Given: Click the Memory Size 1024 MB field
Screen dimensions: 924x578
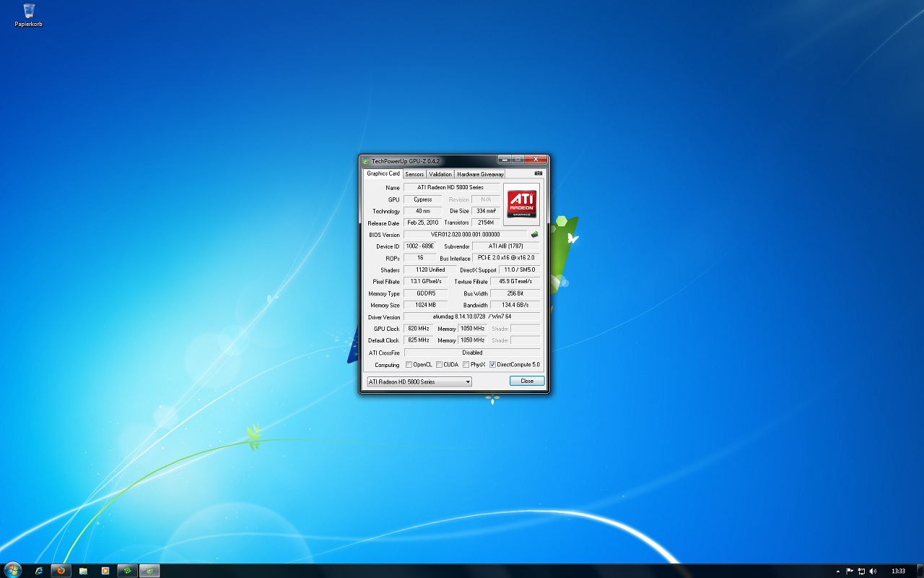Looking at the screenshot, I should click(426, 306).
